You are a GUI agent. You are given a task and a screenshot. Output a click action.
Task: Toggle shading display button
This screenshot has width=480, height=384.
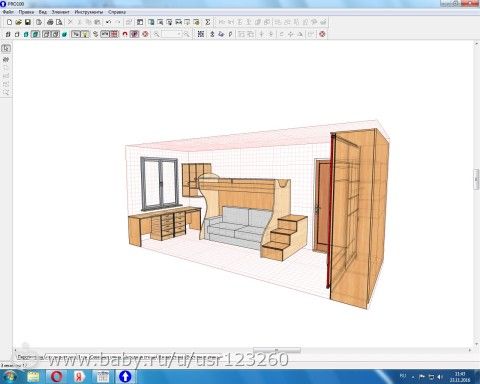(65, 34)
